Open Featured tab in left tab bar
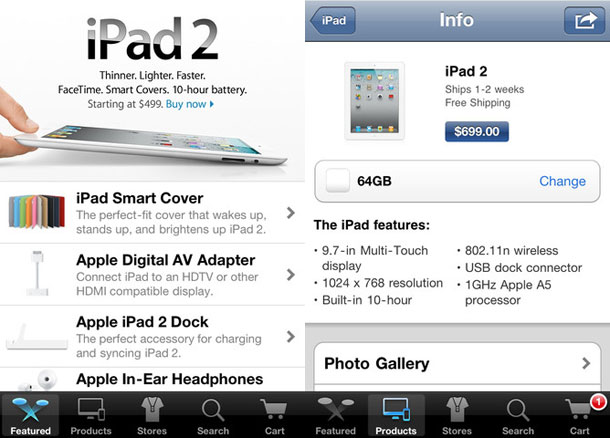The image size is (610, 438). click(30, 415)
